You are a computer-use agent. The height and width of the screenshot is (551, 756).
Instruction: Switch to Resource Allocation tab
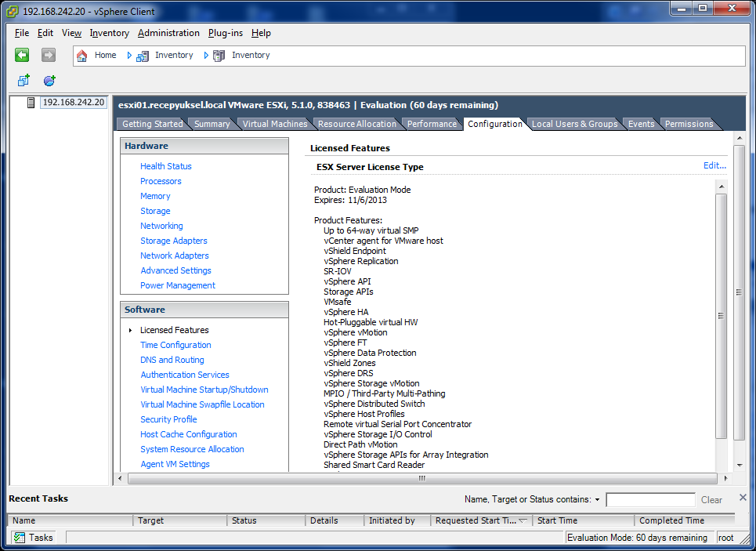[x=356, y=124]
